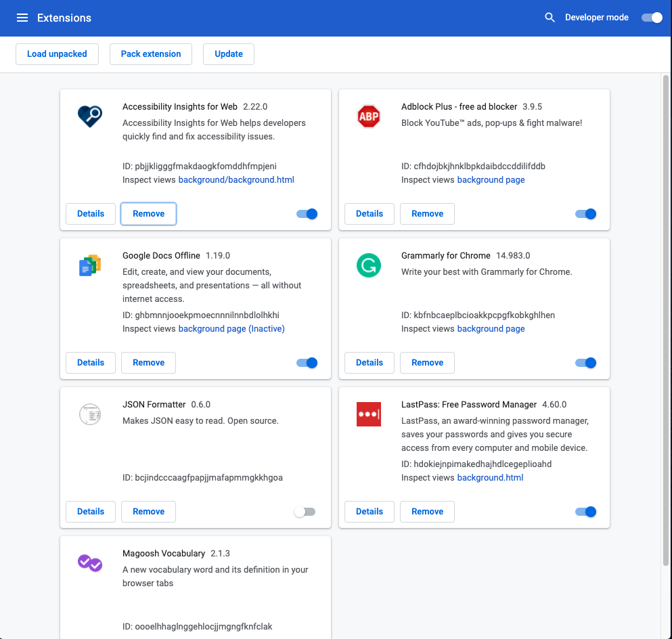Click the Extensions page title
672x639 pixels.
64,18
